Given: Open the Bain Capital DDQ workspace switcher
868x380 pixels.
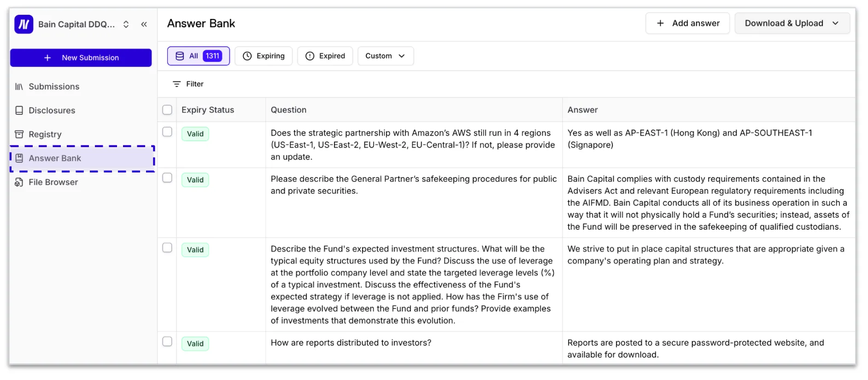Looking at the screenshot, I should click(83, 24).
